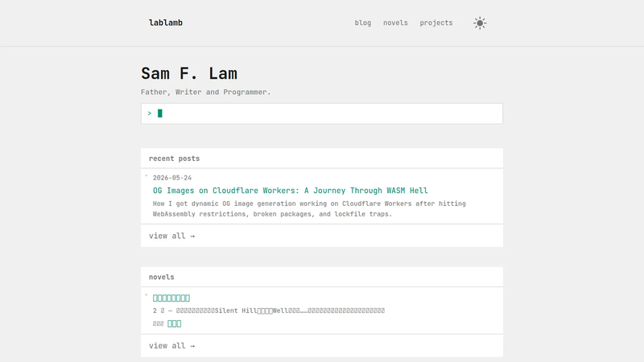This screenshot has width=644, height=362.
Task: Select the Sam F. Lam heading
Action: [189, 73]
